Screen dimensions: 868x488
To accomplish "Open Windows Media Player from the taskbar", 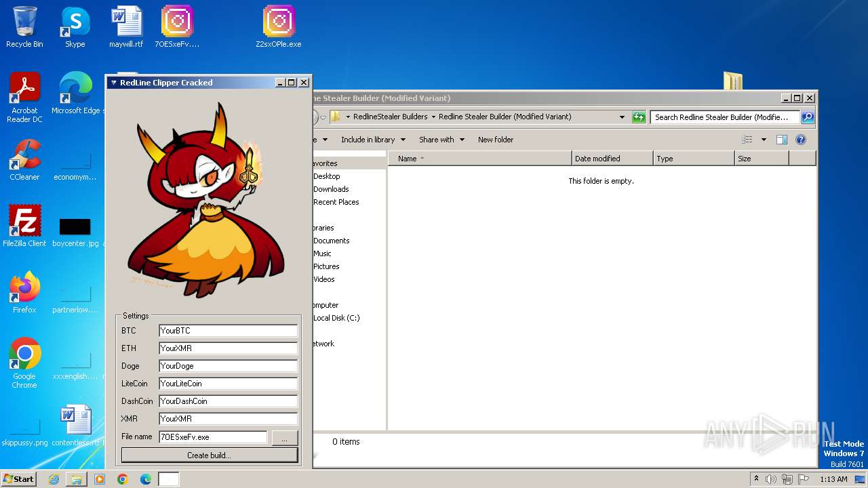I will pyautogui.click(x=100, y=479).
